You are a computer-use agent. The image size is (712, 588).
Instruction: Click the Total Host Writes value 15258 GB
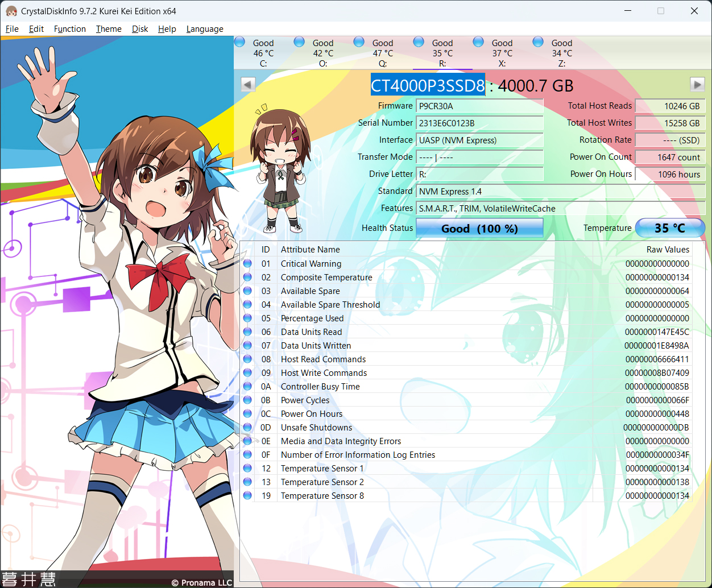point(670,123)
